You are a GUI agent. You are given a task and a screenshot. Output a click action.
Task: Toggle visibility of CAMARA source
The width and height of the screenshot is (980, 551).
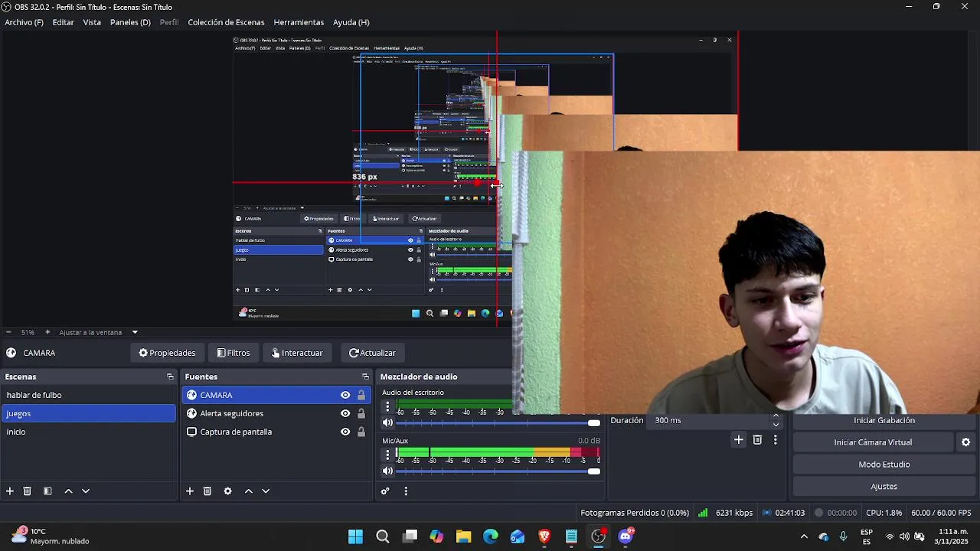coord(345,395)
